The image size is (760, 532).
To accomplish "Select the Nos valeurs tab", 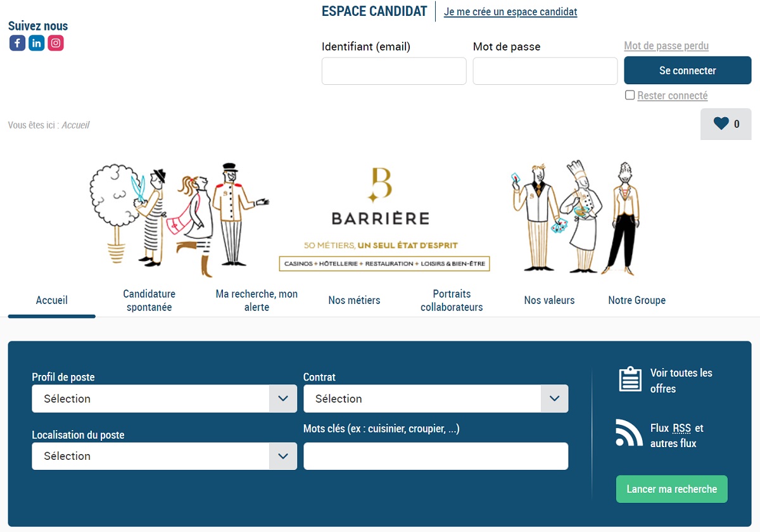I will coord(549,300).
